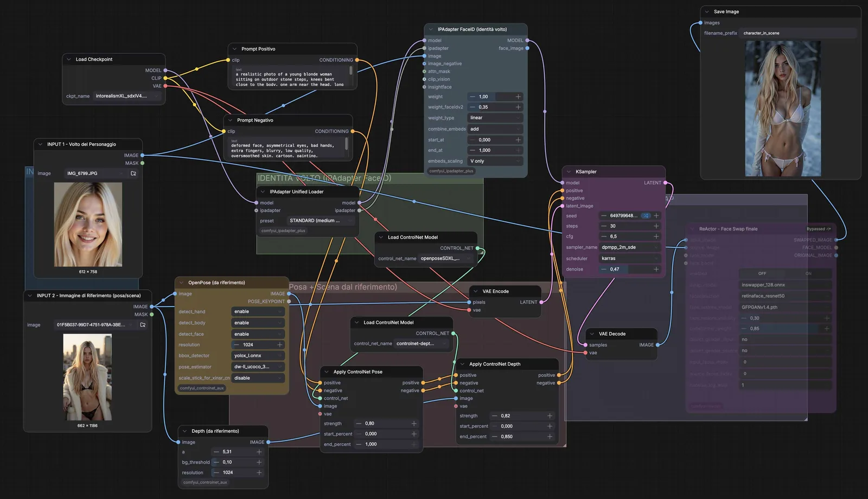
Task: Click the generated image thumbnail in Save Image
Action: [x=783, y=107]
